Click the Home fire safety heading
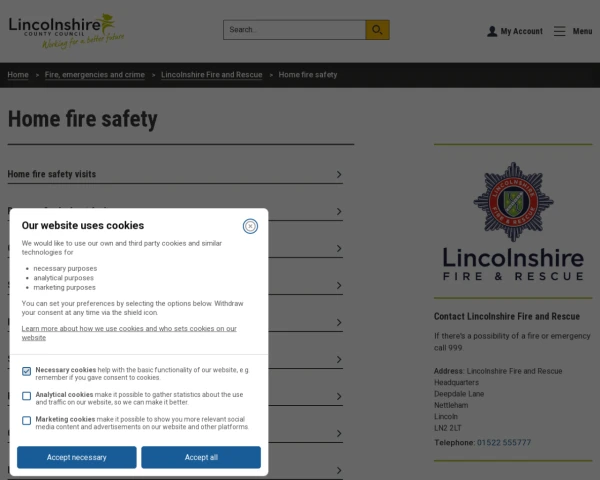Screen dimensions: 600x480 pos(83,119)
